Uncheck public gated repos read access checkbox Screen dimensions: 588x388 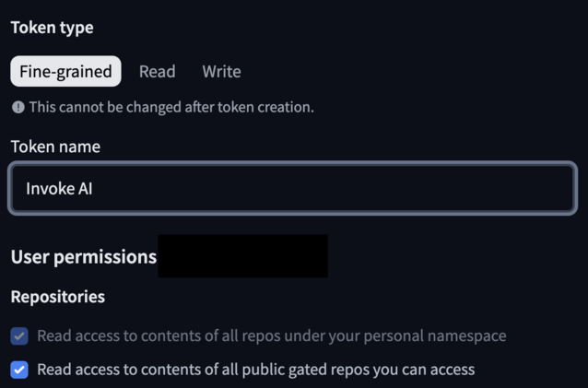(19, 370)
